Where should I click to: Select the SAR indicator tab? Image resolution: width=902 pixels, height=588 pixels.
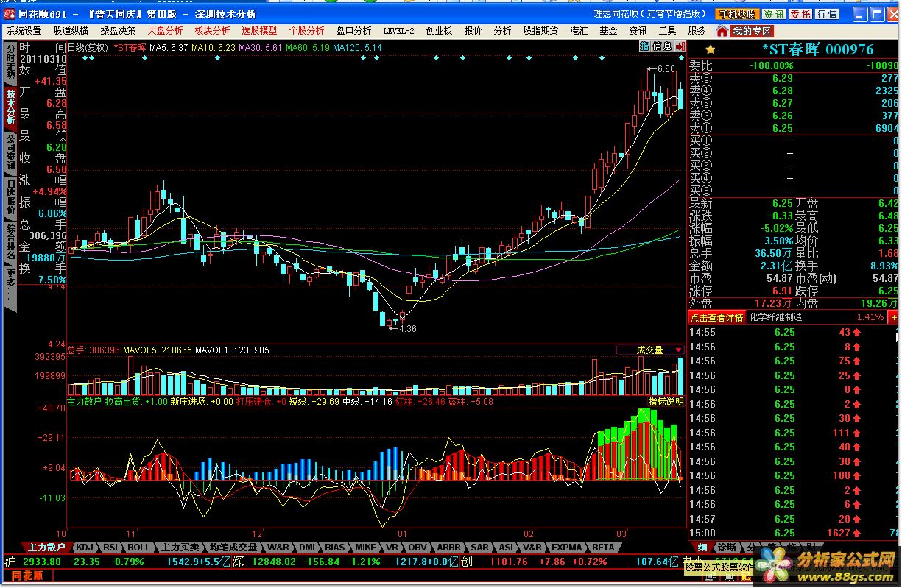point(479,548)
